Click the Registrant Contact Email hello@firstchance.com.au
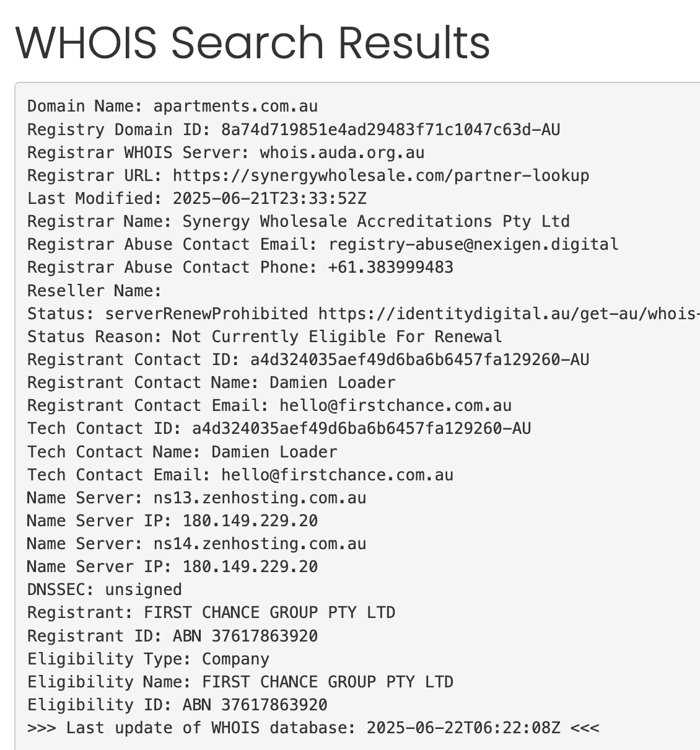 pos(395,405)
